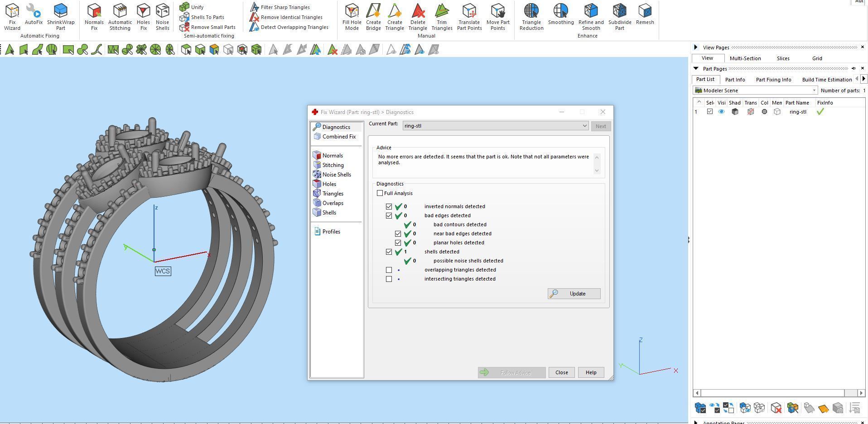Activate Fill Hole Mode
This screenshot has width=868, height=424.
coord(352,17)
